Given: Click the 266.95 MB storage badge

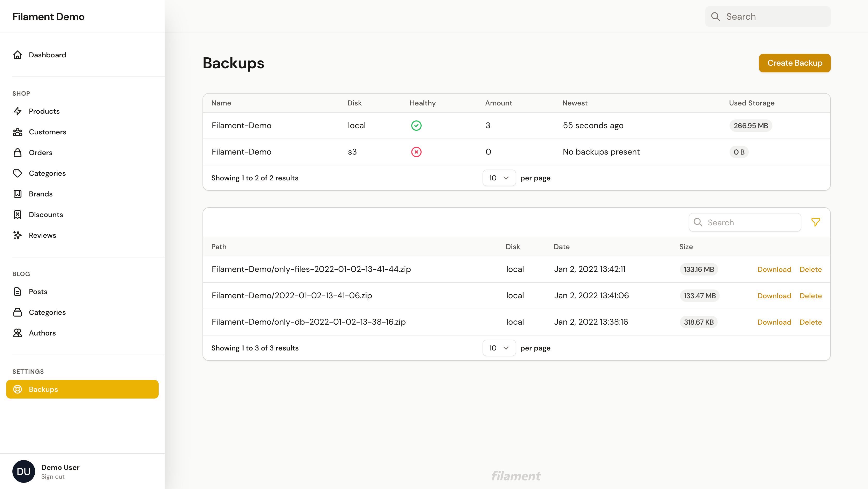Looking at the screenshot, I should 750,125.
